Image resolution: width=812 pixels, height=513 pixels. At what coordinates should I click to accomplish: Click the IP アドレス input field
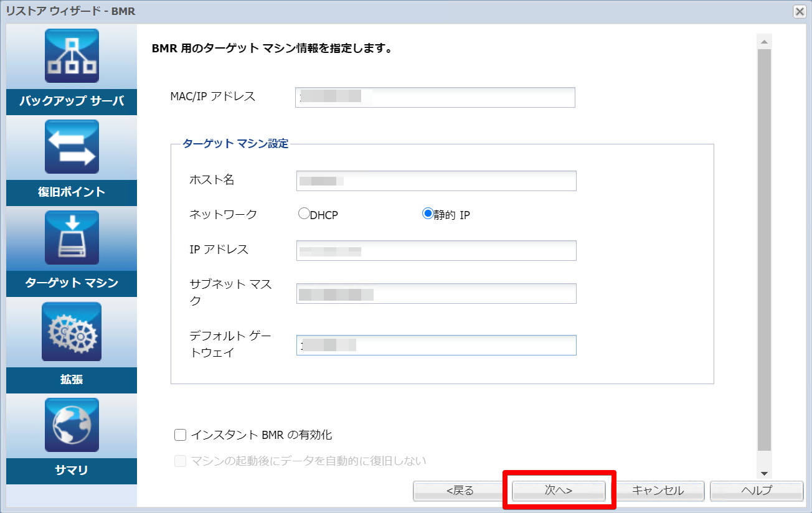[x=437, y=250]
